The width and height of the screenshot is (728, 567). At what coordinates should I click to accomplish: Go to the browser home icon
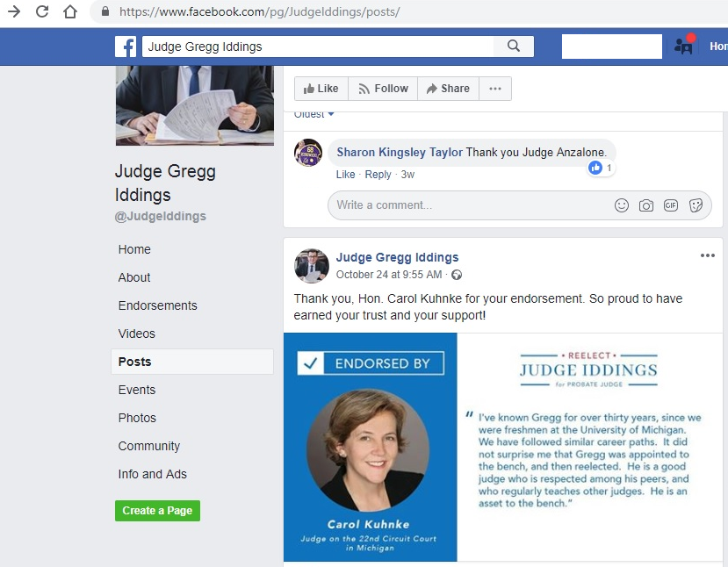pos(70,11)
